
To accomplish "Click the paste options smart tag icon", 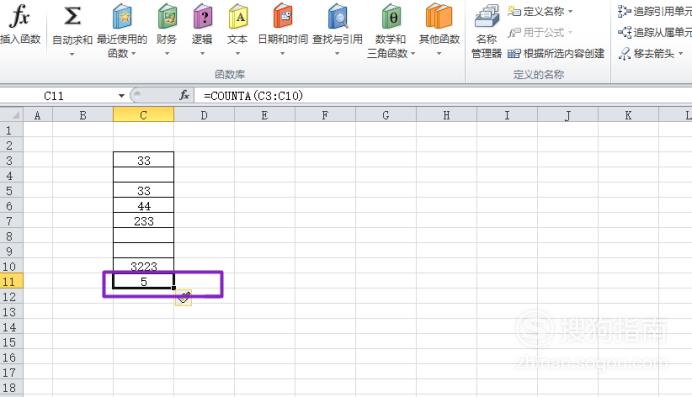I will [184, 298].
